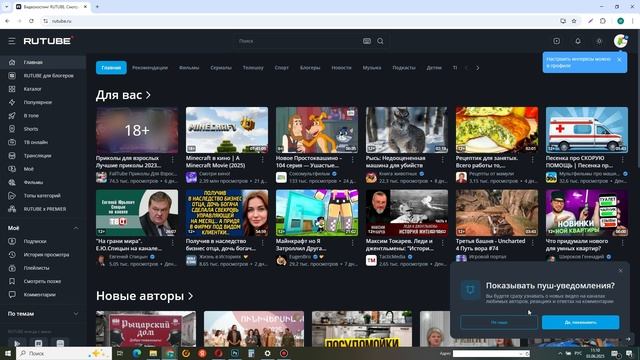Open RUTUBE x PREMIER in sidebar

pos(43,209)
